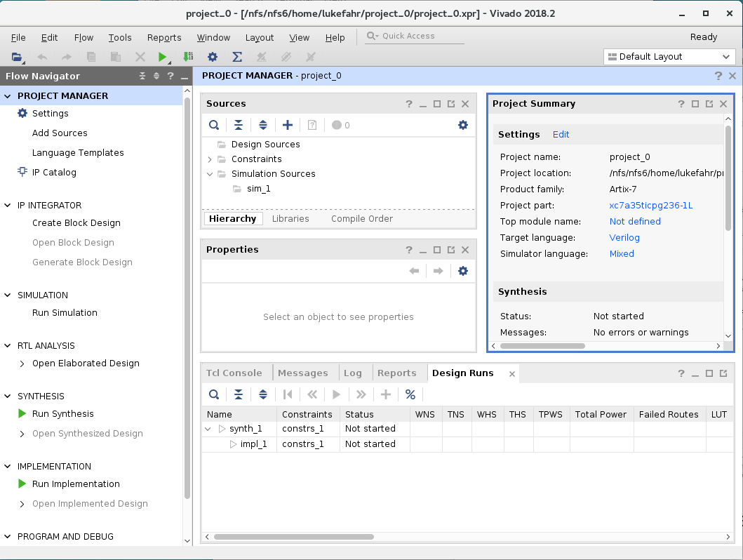Open the Default Layout dropdown

tap(669, 57)
